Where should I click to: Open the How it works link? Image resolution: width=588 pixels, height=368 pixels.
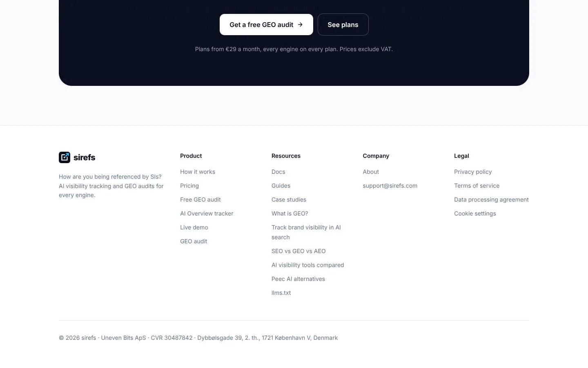click(x=198, y=172)
